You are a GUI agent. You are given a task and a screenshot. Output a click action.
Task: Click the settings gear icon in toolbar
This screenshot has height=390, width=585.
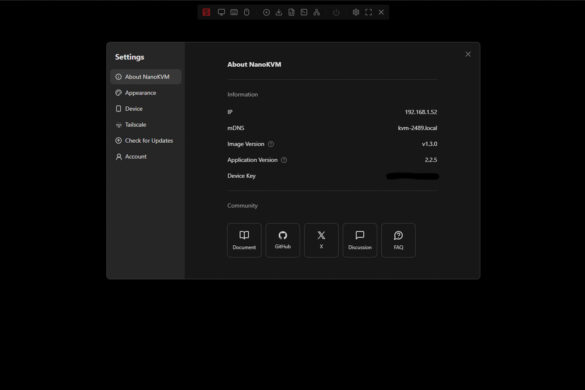356,12
